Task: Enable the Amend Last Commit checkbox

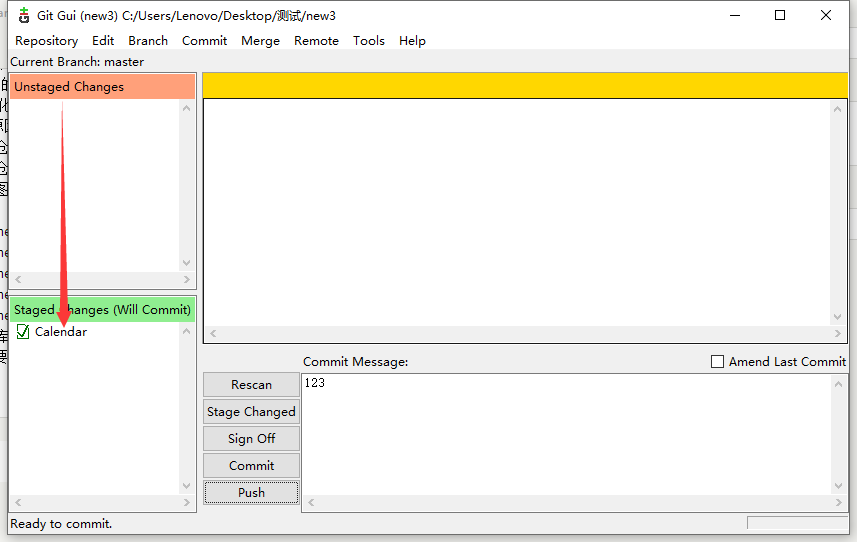Action: [717, 362]
